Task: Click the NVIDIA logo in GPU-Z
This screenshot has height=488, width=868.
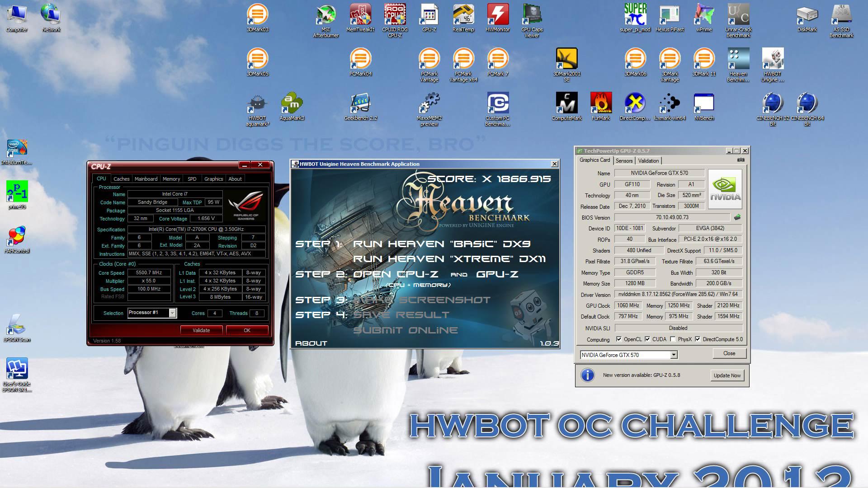Action: click(725, 189)
